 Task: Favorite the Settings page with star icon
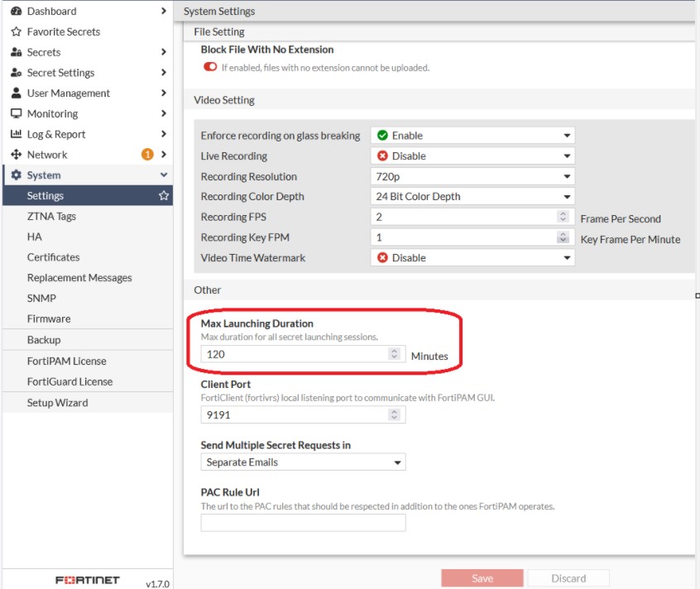point(164,195)
